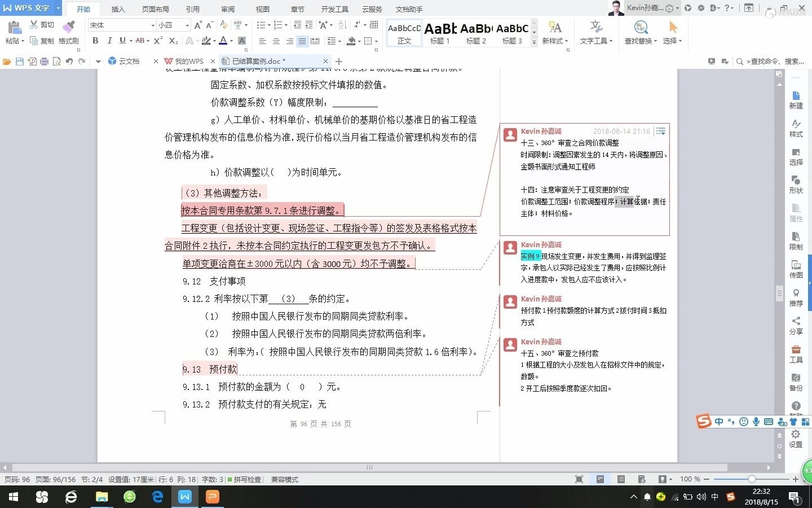This screenshot has width=812, height=508.
Task: Click the Cut (剪切) scissors button
Action: click(42, 25)
